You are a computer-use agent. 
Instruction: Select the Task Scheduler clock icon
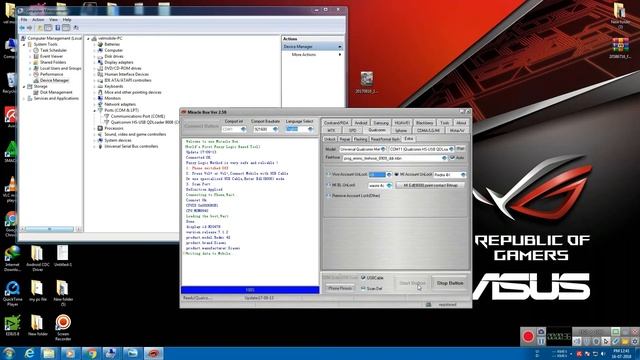point(36,50)
